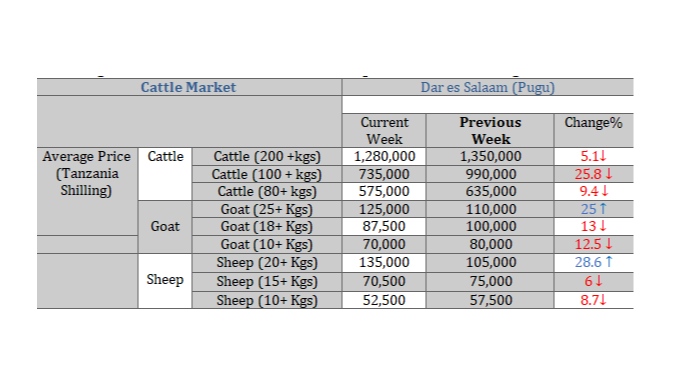
Task: Select the 1,280,000 current week value
Action: point(384,157)
